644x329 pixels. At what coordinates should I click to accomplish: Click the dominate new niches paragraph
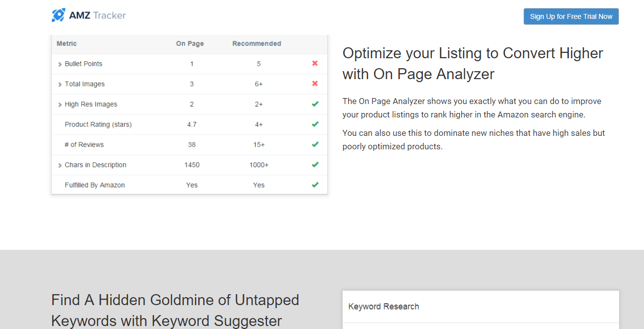474,140
